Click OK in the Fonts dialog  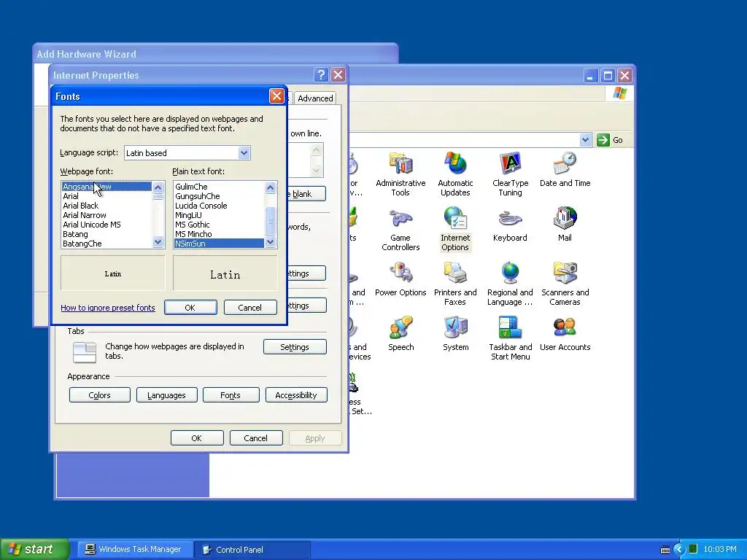tap(190, 308)
